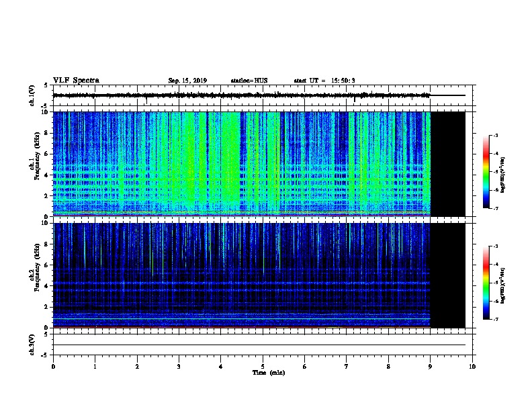Click the ch.2 frequency axis "6" tick label
This screenshot has width=532, height=411.
click(x=46, y=265)
